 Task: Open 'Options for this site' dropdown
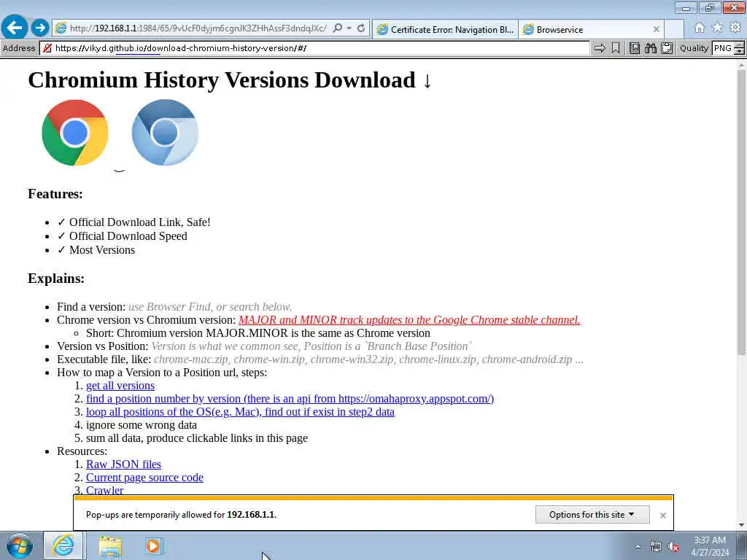point(592,515)
